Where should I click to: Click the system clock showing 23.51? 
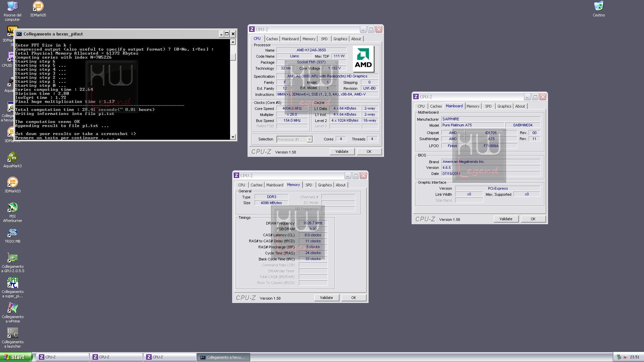[635, 357]
